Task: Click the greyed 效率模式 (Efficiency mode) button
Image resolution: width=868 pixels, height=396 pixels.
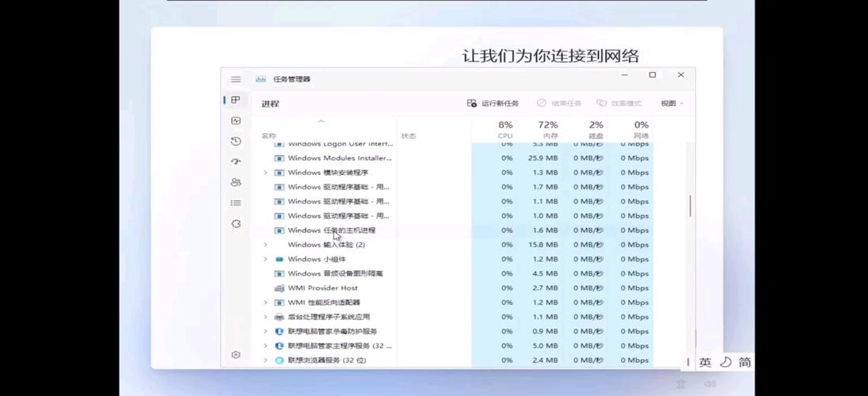Action: click(619, 104)
